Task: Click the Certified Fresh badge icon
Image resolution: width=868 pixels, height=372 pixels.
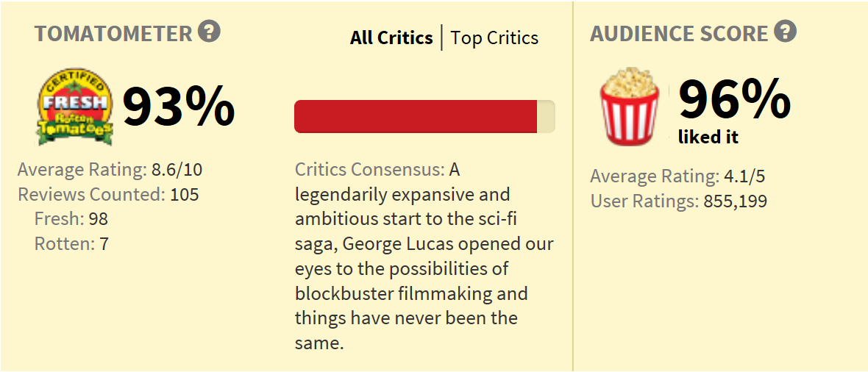Action: click(x=75, y=107)
